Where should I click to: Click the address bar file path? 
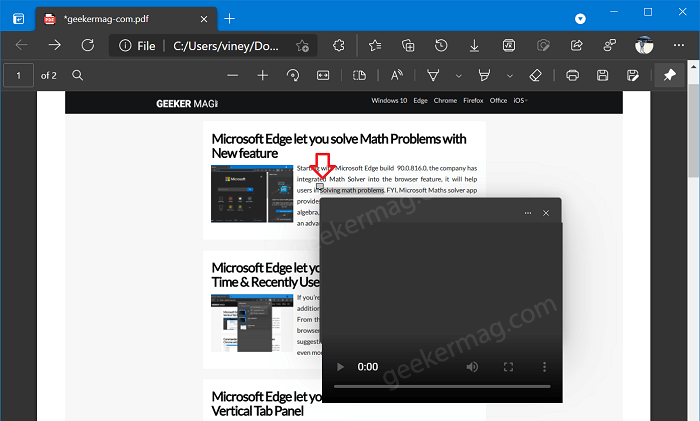click(226, 46)
